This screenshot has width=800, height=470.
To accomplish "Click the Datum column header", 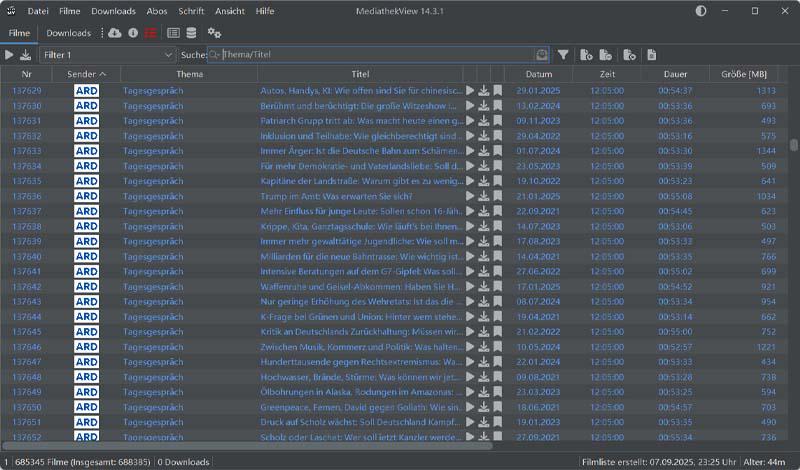I will [538, 75].
